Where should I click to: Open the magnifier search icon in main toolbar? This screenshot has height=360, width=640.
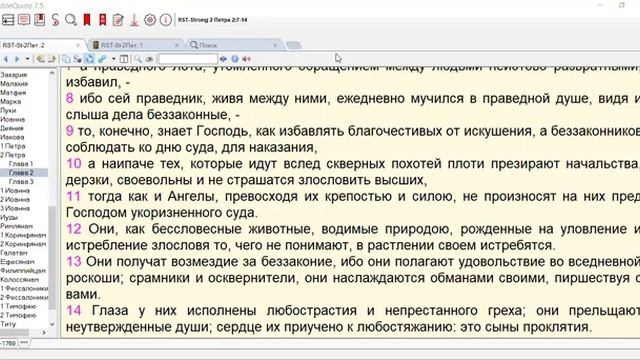pos(71,20)
